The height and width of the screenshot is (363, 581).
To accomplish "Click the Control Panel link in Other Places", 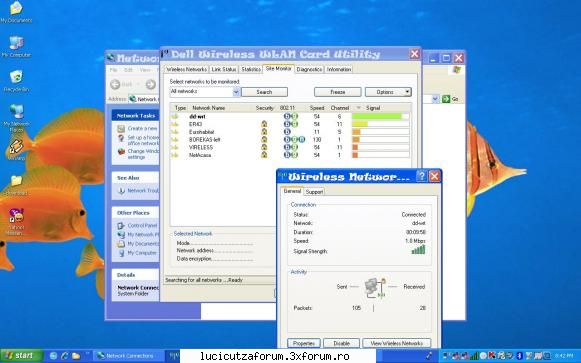I will tap(142, 226).
